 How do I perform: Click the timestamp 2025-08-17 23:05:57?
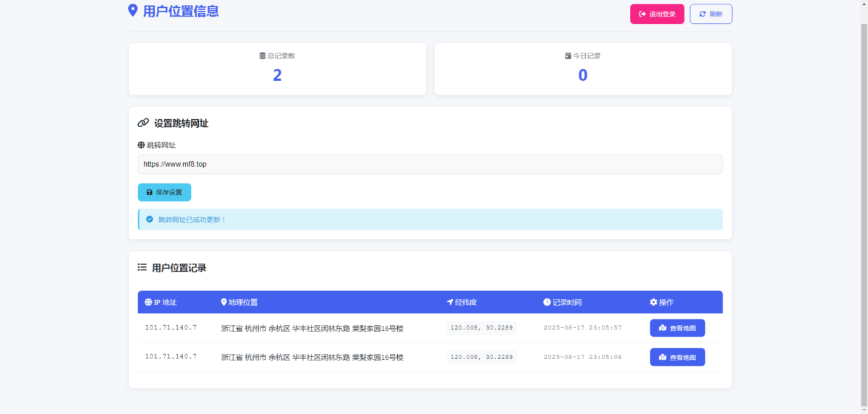click(582, 328)
